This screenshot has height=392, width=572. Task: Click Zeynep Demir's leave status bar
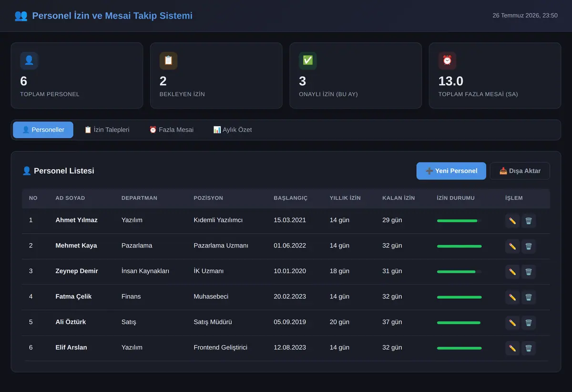(x=459, y=272)
